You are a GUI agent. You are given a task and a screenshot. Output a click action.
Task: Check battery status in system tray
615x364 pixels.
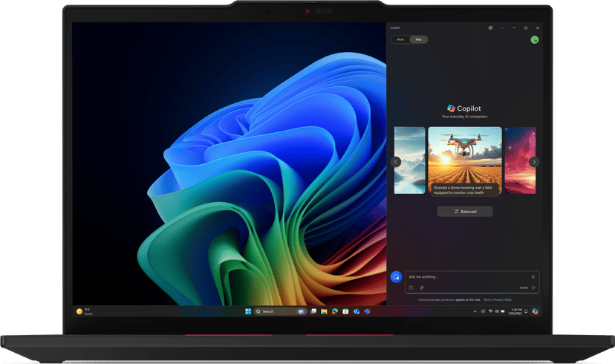pos(502,311)
